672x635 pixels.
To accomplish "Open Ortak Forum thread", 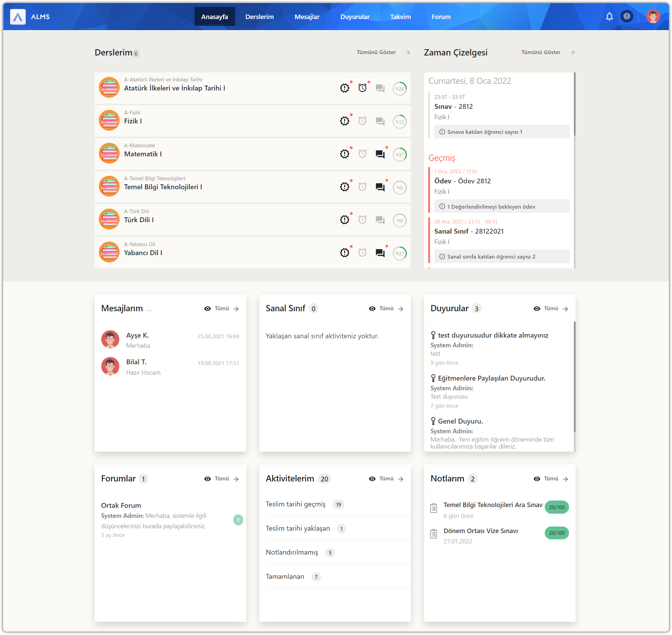I will coord(121,505).
